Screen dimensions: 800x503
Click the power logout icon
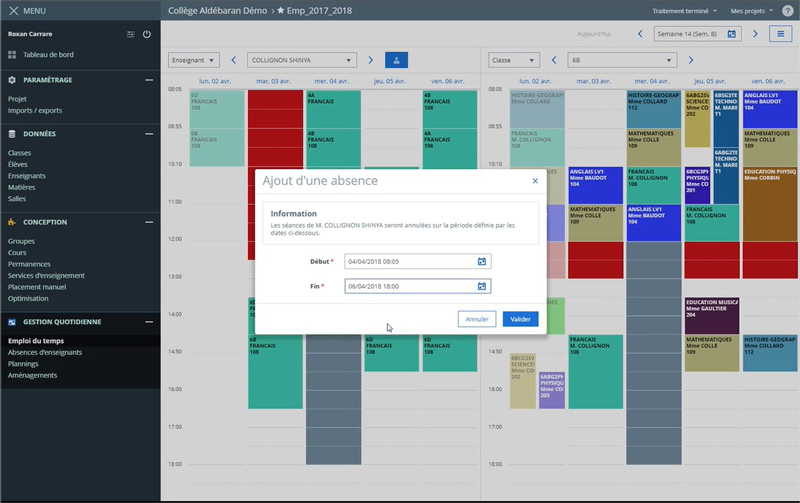pos(147,34)
